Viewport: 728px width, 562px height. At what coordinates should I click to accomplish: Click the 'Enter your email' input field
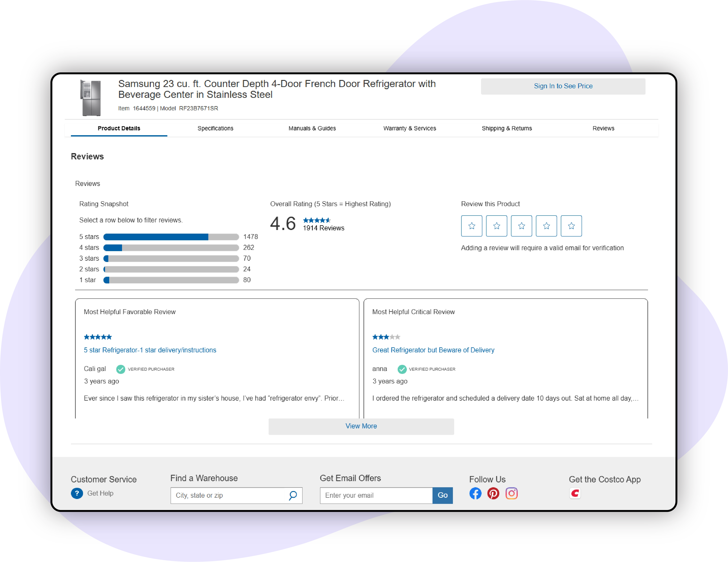[x=376, y=495]
